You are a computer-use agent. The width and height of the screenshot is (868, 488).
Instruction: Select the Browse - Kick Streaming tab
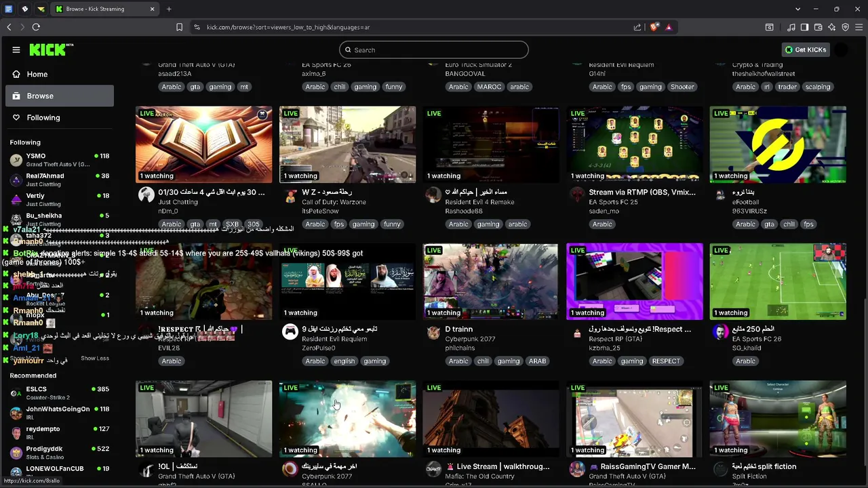[x=105, y=9]
